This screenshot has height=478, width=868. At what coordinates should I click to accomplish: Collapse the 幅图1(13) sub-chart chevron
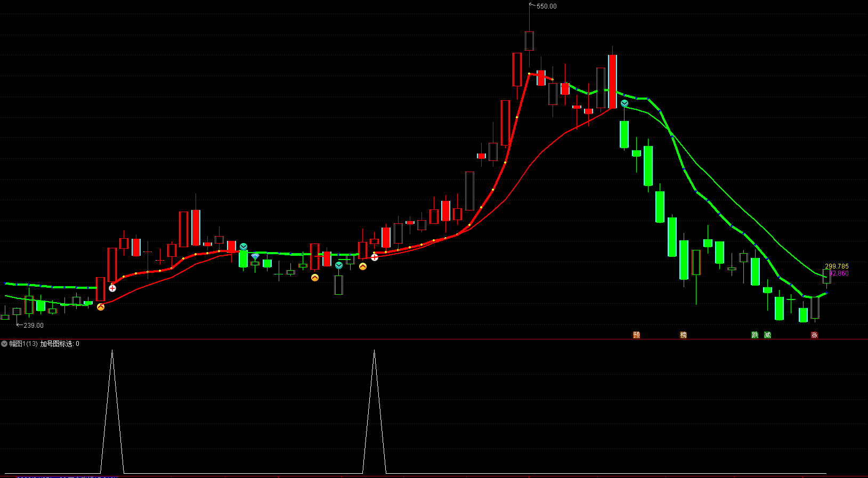pos(4,344)
